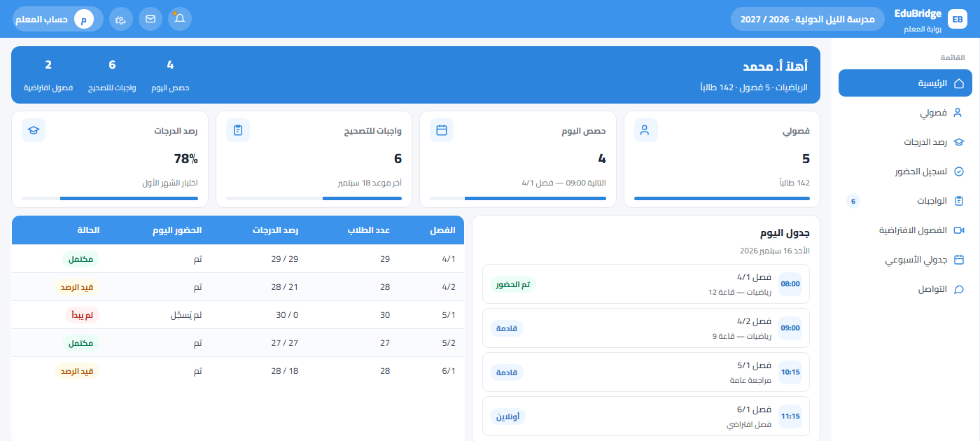Click the الفصل column header
This screenshot has width=980, height=441.
click(x=442, y=230)
